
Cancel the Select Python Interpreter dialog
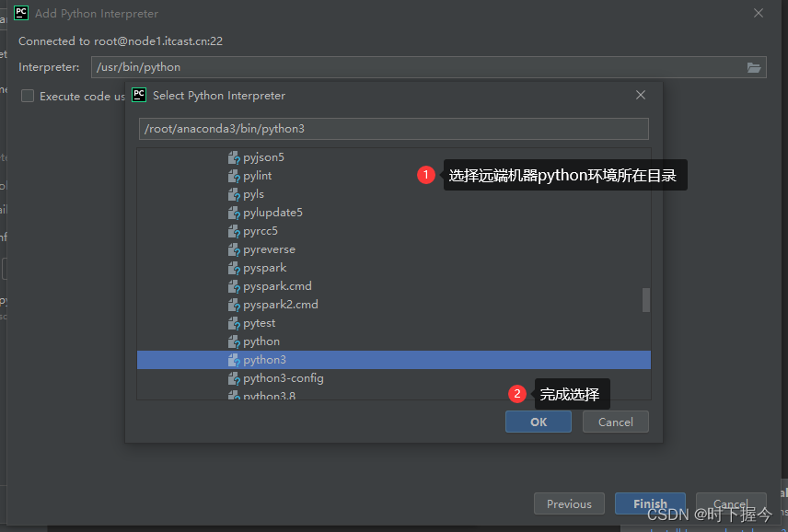[616, 422]
